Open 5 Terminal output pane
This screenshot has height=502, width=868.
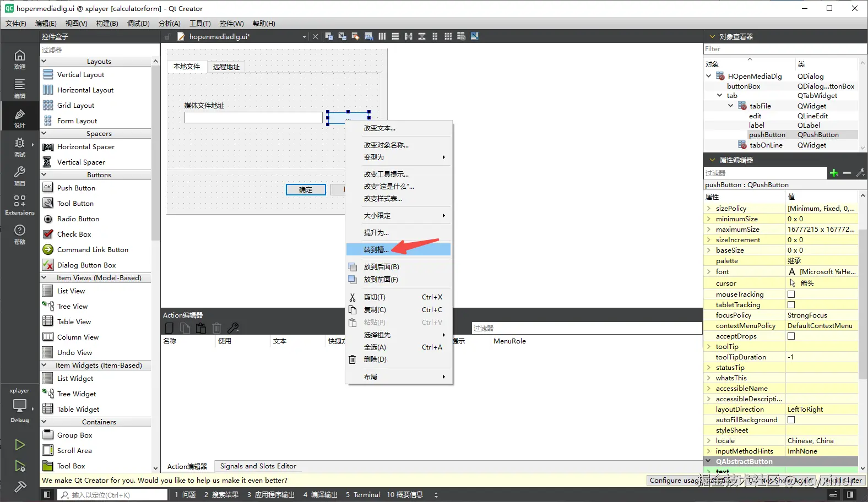363,495
